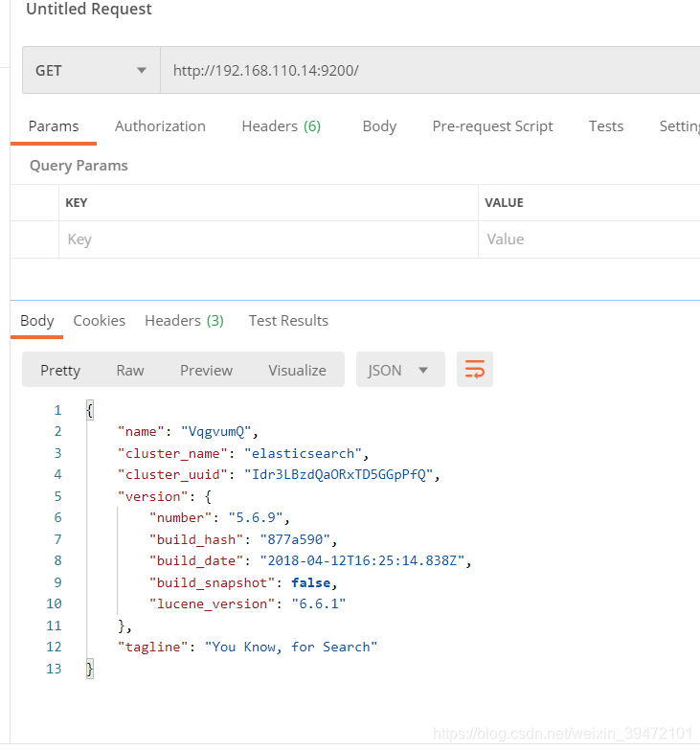
Task: Open the JSON format dropdown
Action: [400, 370]
